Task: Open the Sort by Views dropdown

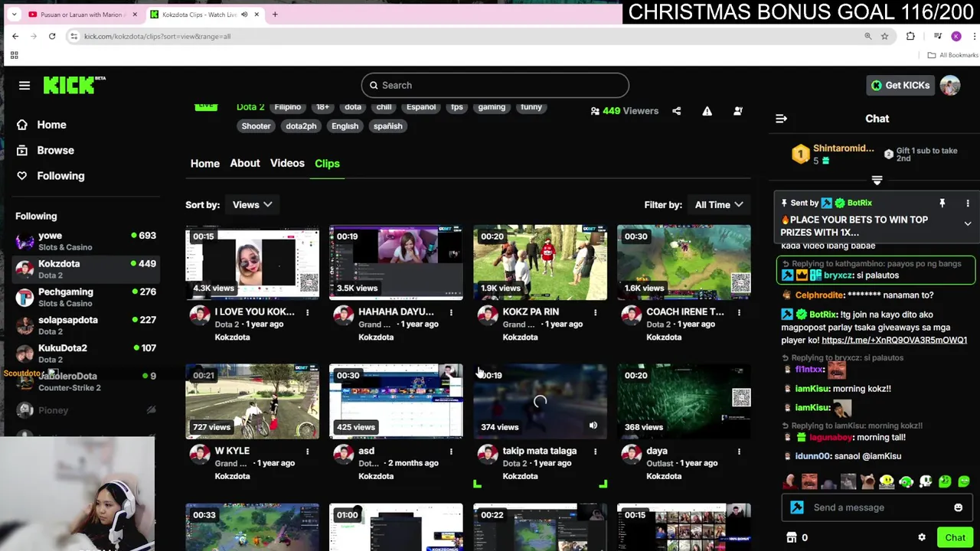Action: click(x=253, y=204)
